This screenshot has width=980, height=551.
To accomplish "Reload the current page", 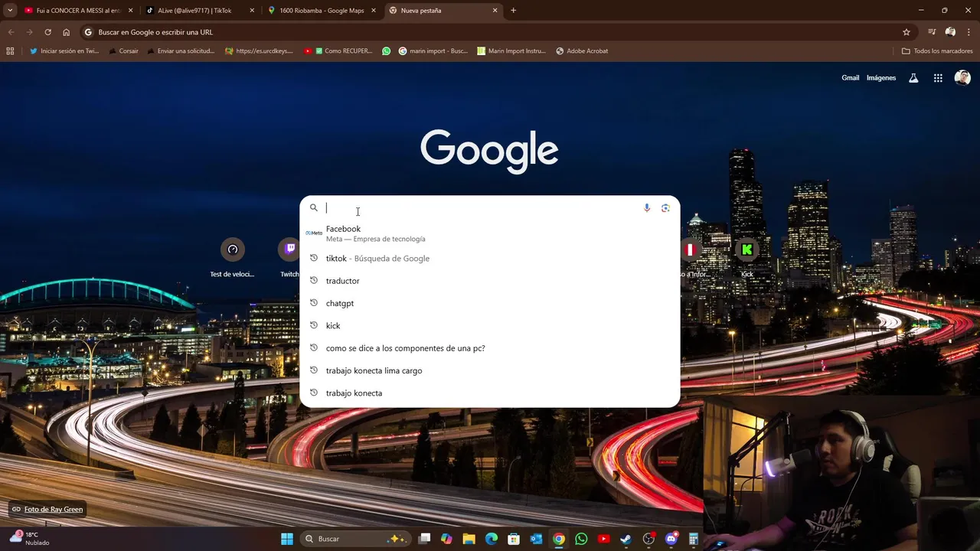I will point(47,32).
